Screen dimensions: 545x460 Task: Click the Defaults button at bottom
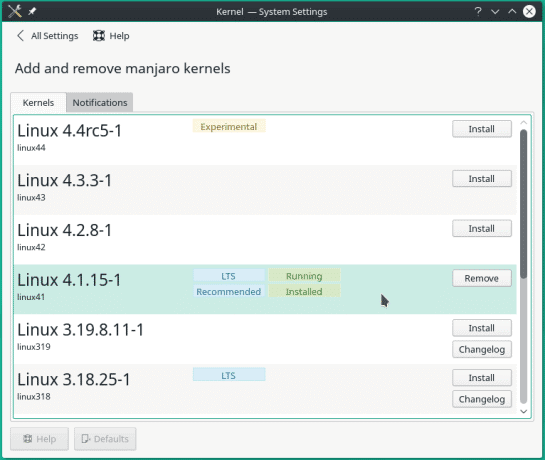pos(105,439)
